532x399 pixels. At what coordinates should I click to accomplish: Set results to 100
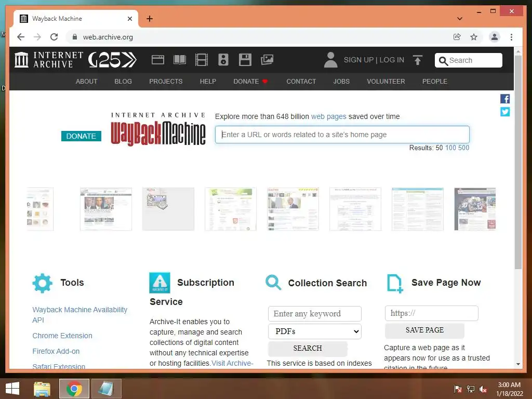point(450,148)
